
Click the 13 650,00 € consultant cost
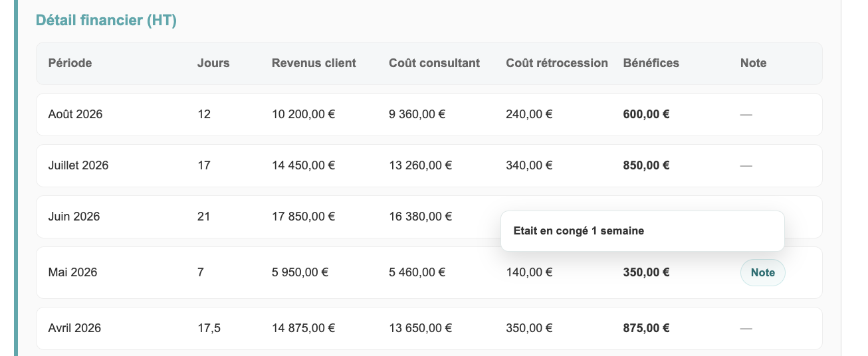[420, 328]
